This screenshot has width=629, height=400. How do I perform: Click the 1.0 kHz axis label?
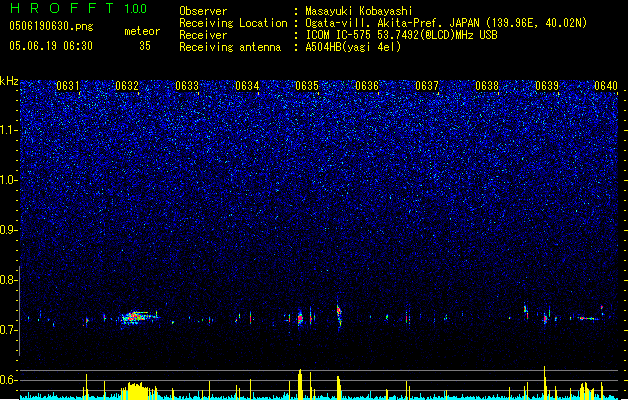pyautogui.click(x=9, y=180)
